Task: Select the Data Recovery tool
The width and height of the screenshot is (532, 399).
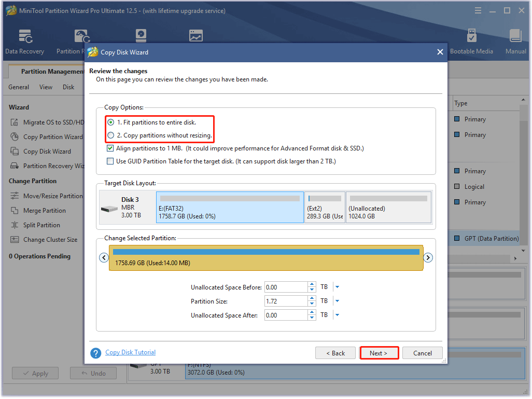Action: 24,40
